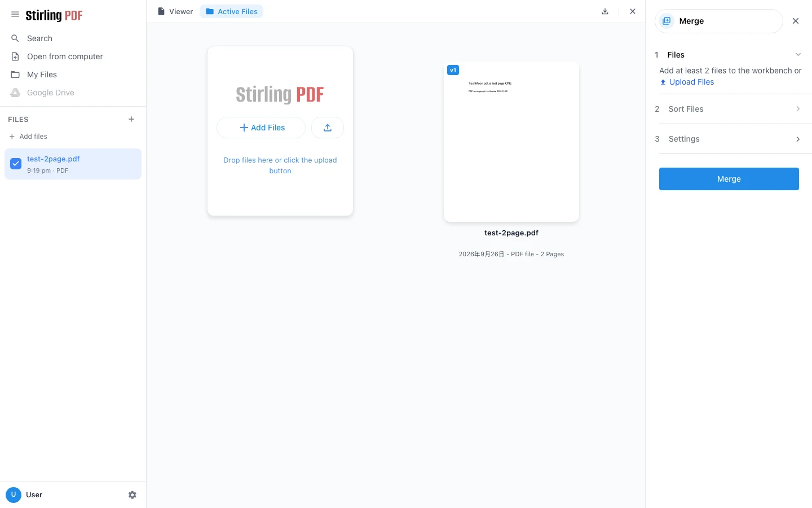
Task: Click the Add Files button on card
Action: click(261, 128)
